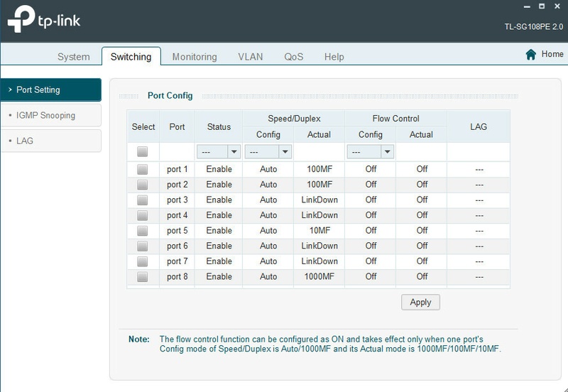568x392 pixels.
Task: Click the Home house icon
Action: click(530, 55)
